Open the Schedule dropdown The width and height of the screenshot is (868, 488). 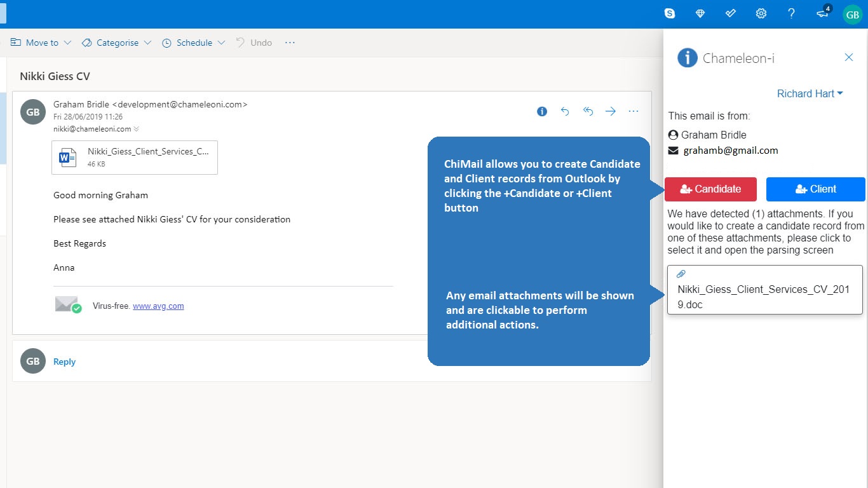[194, 43]
